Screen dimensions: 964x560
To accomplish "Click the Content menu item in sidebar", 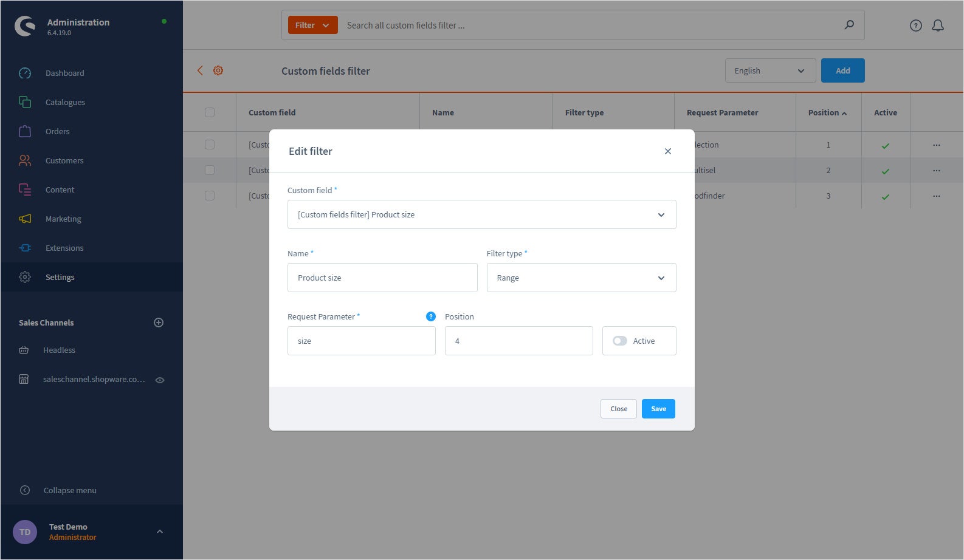I will click(60, 190).
